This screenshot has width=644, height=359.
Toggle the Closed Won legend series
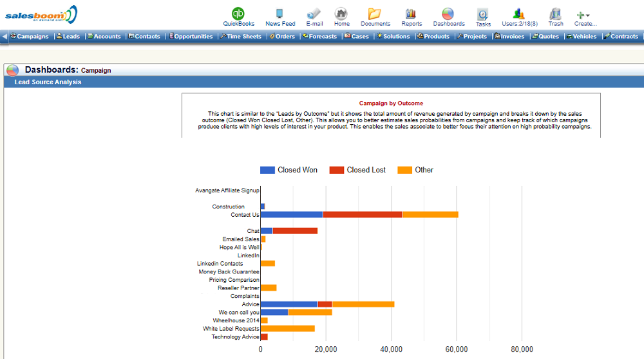click(289, 170)
